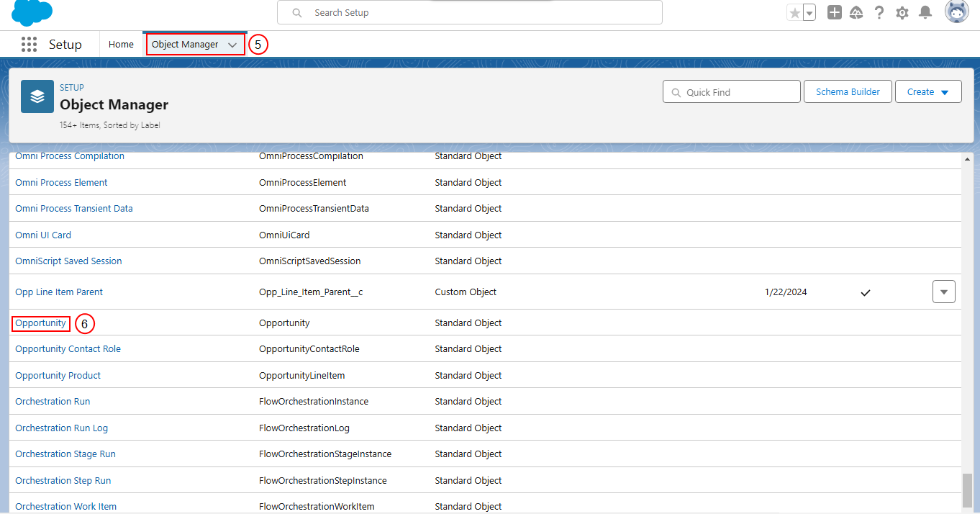The height and width of the screenshot is (514, 980).
Task: Click the Quick Find input field
Action: coord(732,92)
